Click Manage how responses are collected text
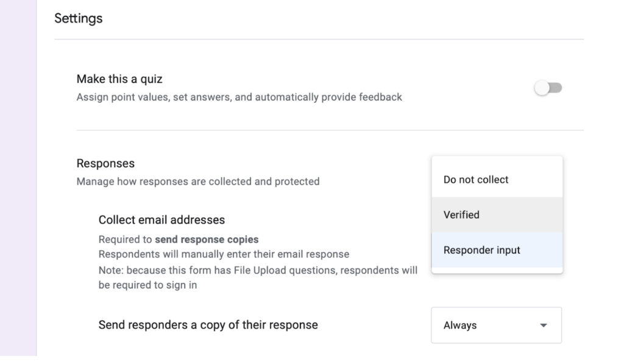The width and height of the screenshot is (624, 364). (x=197, y=181)
